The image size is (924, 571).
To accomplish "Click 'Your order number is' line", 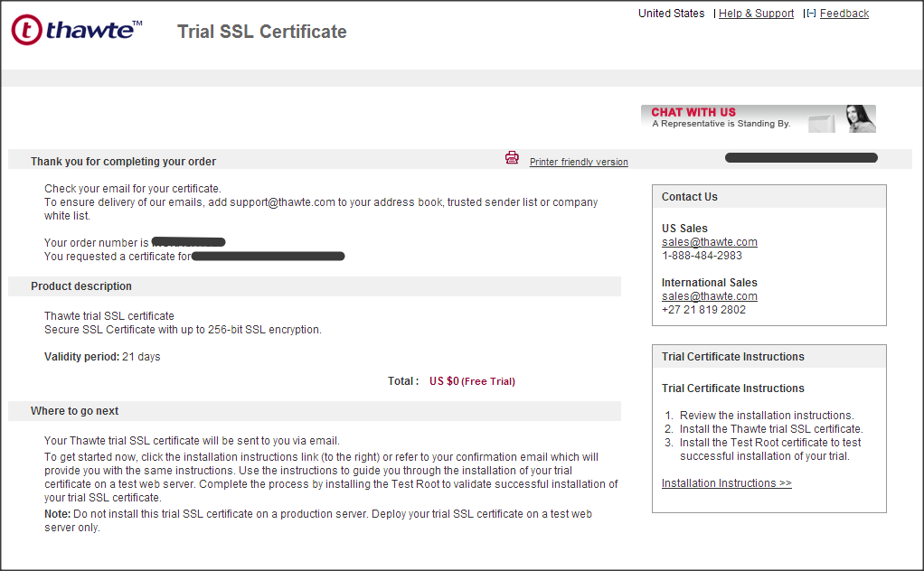I will point(135,242).
